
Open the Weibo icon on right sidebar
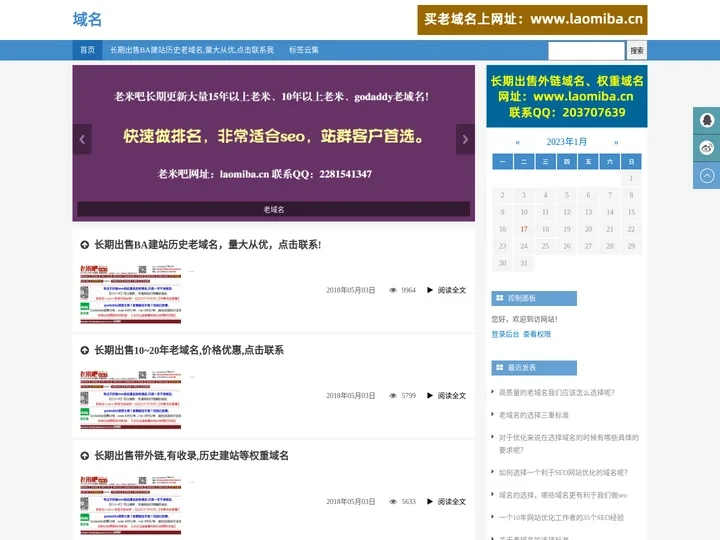pyautogui.click(x=707, y=148)
